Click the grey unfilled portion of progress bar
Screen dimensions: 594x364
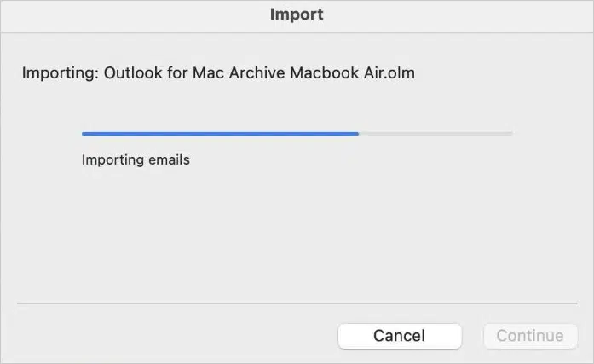435,134
